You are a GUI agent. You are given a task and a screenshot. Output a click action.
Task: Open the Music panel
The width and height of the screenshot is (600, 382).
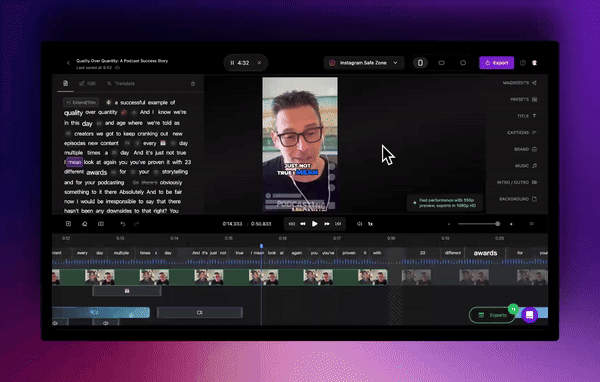(x=526, y=166)
